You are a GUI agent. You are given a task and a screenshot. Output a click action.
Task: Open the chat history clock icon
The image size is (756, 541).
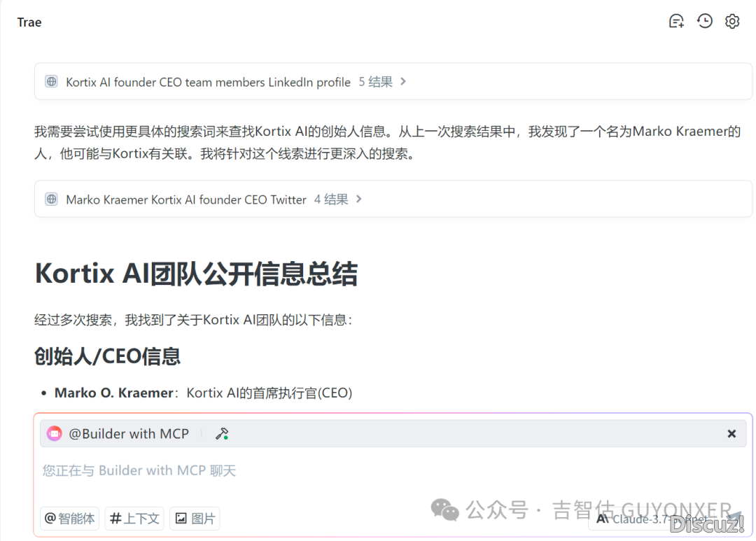point(704,22)
